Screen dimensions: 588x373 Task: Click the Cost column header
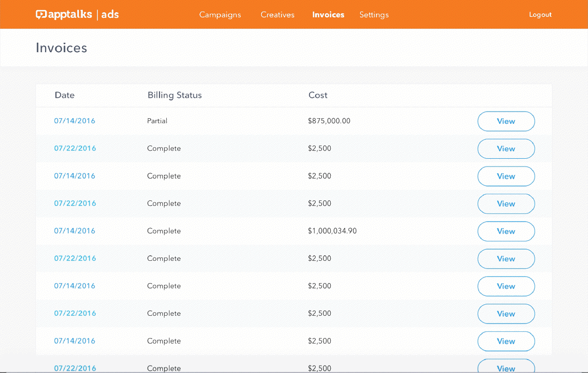318,95
